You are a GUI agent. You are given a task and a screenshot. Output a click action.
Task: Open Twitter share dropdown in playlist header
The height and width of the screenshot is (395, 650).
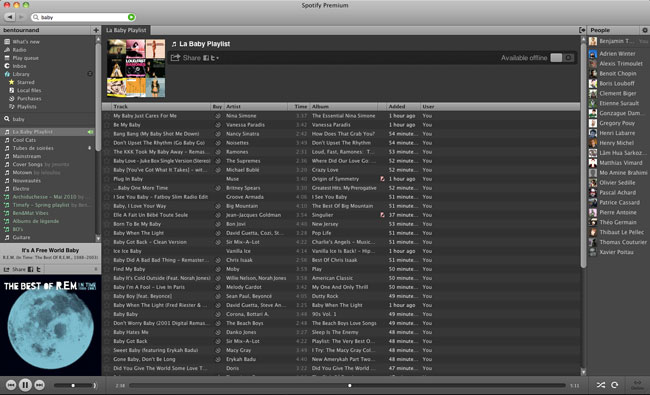click(x=214, y=58)
